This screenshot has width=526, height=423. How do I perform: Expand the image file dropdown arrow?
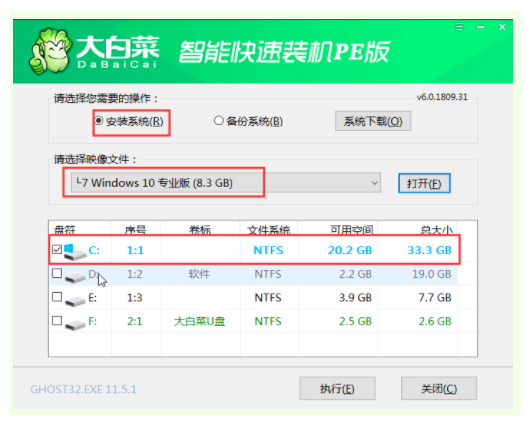374,183
